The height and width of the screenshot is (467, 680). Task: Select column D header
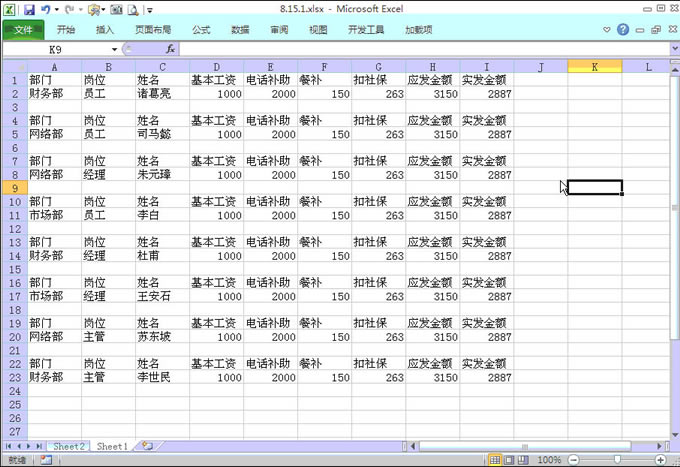216,67
